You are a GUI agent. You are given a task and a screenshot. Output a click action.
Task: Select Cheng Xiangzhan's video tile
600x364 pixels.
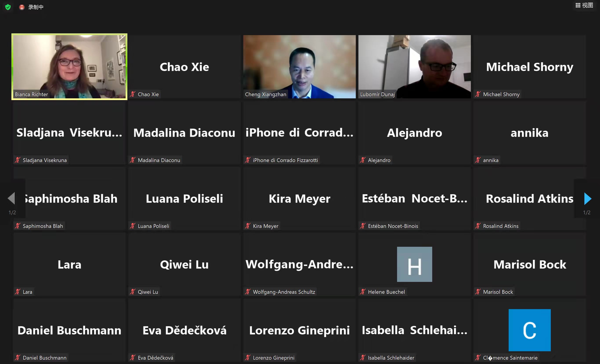pos(300,67)
